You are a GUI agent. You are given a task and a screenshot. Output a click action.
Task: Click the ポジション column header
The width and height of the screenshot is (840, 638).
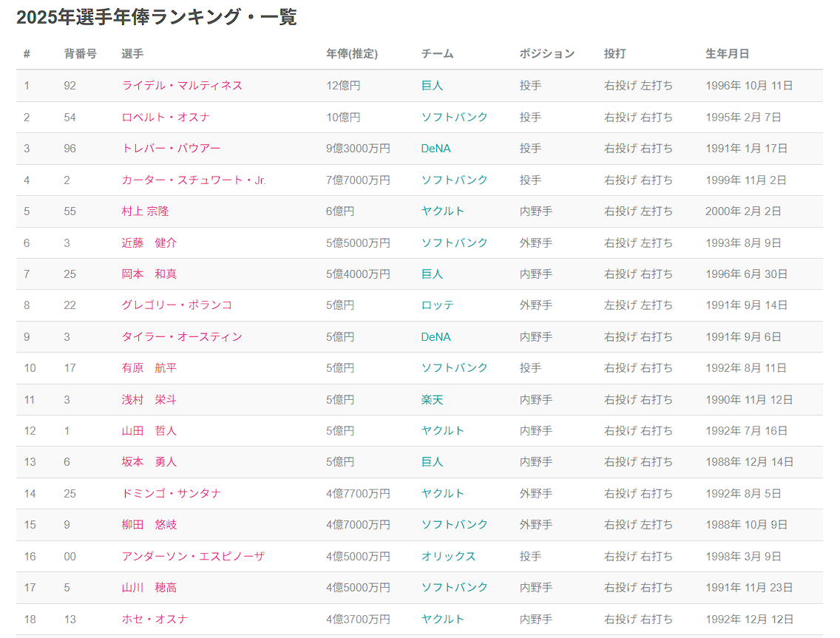(546, 54)
